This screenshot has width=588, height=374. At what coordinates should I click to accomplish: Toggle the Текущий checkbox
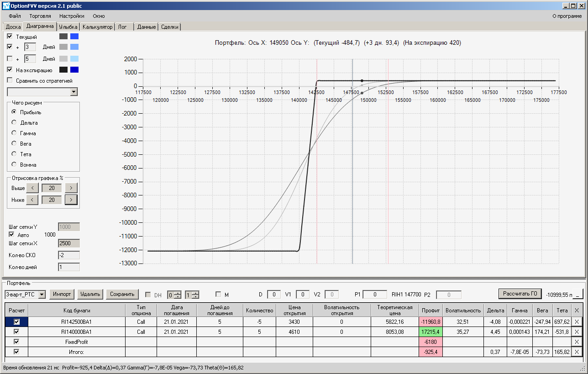pos(10,36)
